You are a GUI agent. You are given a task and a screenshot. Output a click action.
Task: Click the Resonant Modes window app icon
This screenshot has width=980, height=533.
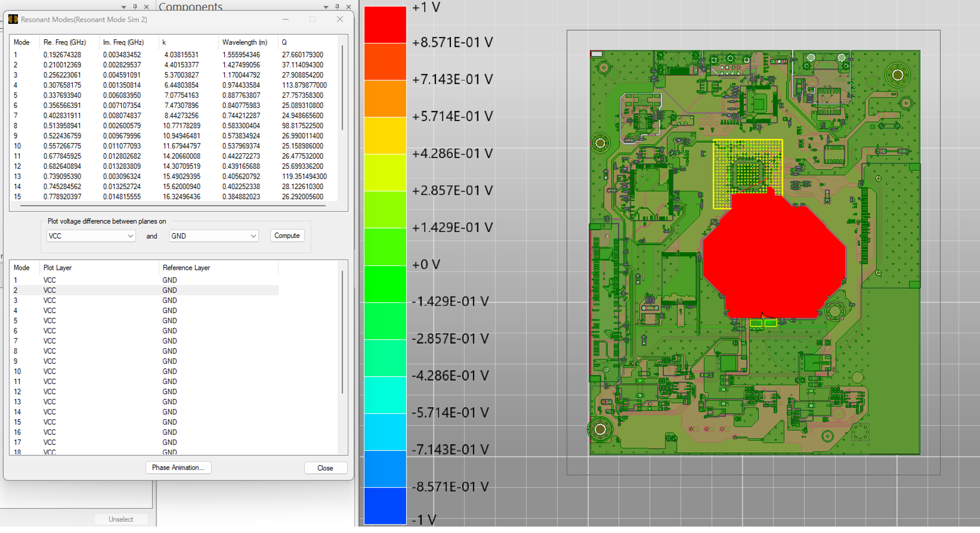pyautogui.click(x=13, y=19)
